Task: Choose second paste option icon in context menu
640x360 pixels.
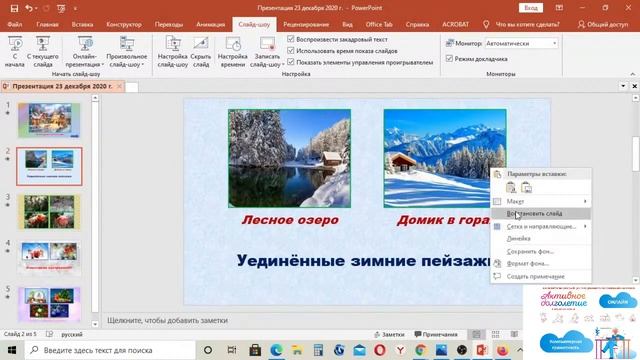Action: coord(526,187)
